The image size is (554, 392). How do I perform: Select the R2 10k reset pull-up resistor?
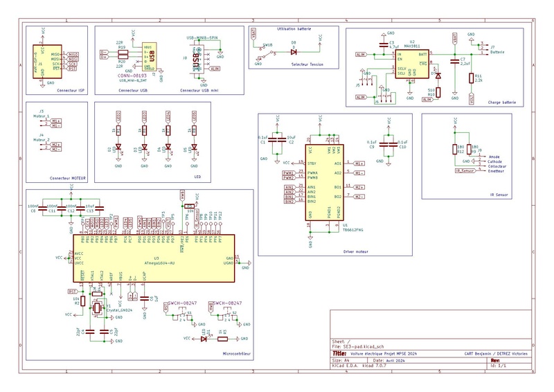[82, 301]
